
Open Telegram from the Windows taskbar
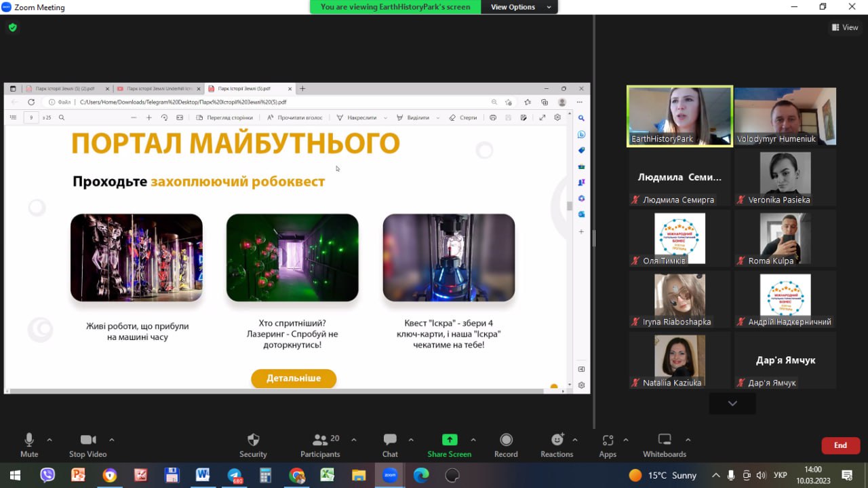click(x=235, y=475)
